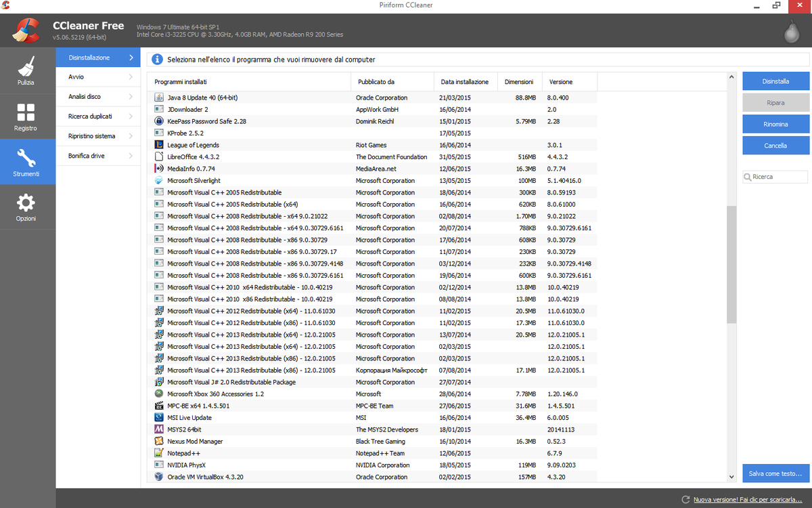Sort by Dimensioni column header

coord(520,82)
